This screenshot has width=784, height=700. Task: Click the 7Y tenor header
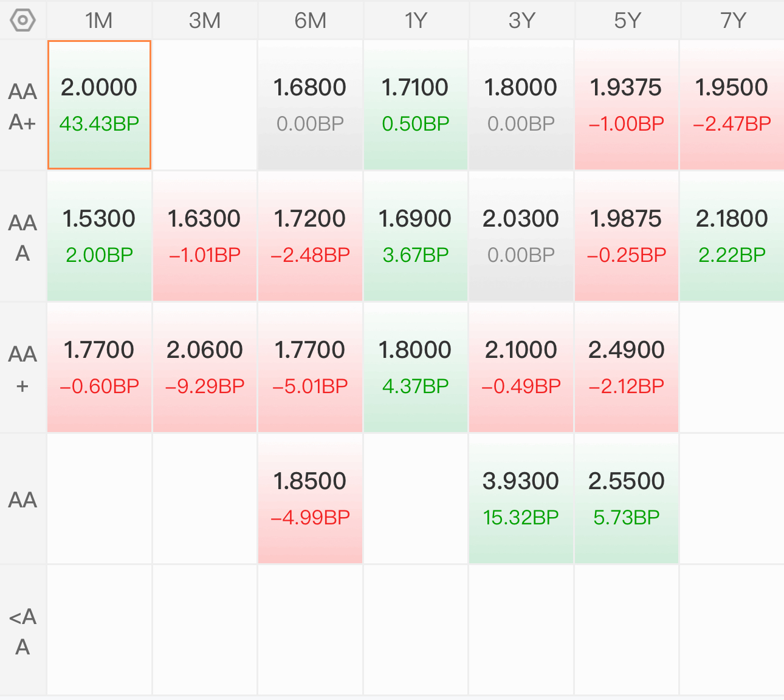tap(732, 21)
